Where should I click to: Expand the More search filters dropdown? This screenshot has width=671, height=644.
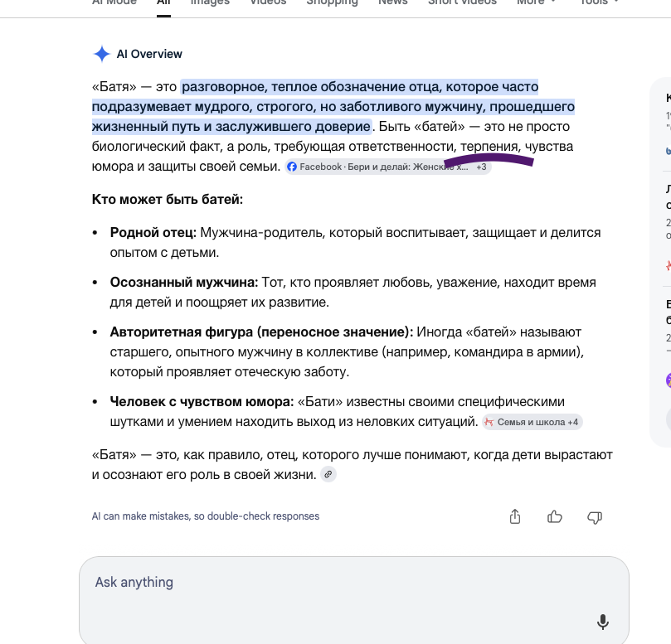(536, 2)
